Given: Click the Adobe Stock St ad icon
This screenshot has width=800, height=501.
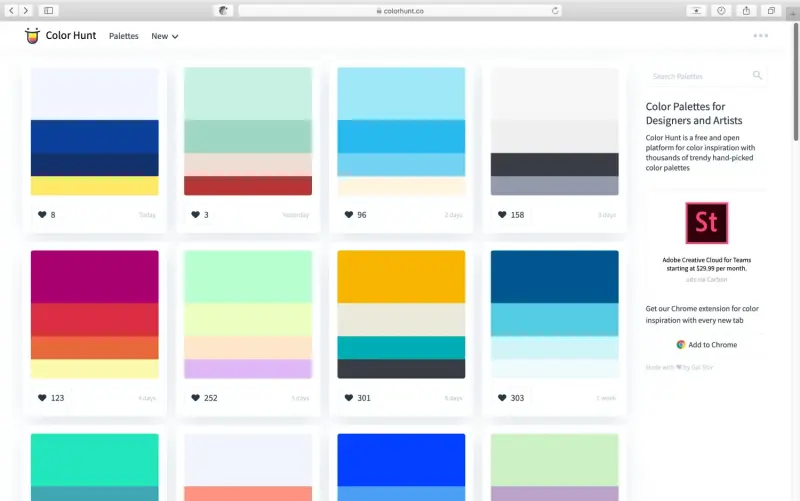Looking at the screenshot, I should [707, 223].
